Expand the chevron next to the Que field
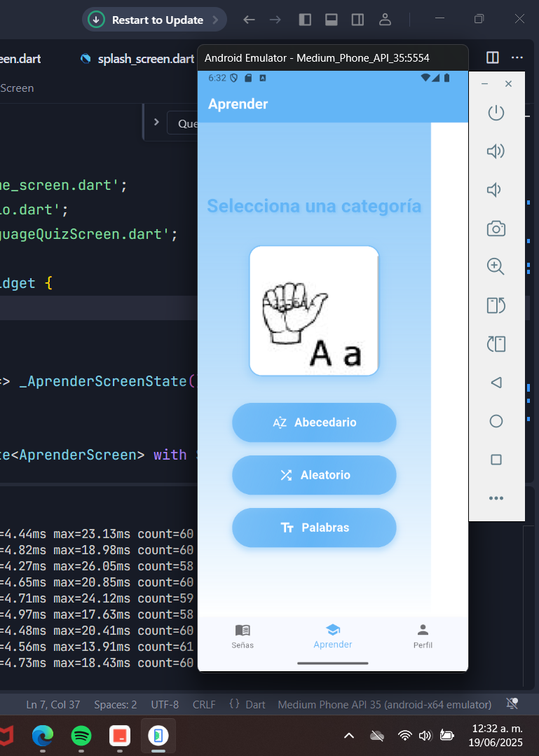This screenshot has width=539, height=756. pyautogui.click(x=156, y=122)
